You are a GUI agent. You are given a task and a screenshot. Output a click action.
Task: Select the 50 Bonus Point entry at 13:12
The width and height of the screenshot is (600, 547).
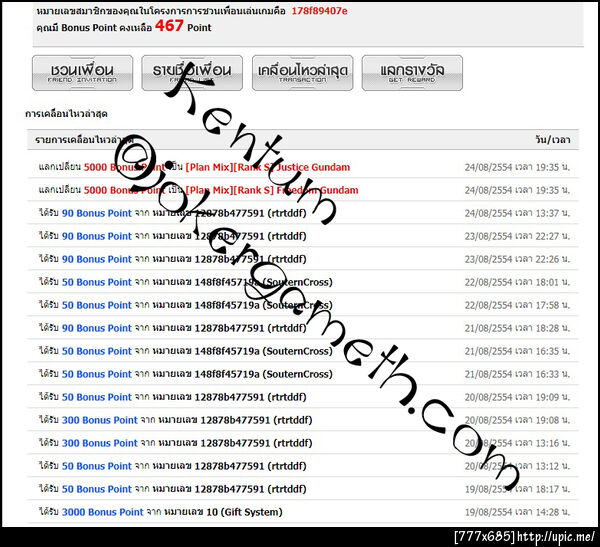[303, 466]
